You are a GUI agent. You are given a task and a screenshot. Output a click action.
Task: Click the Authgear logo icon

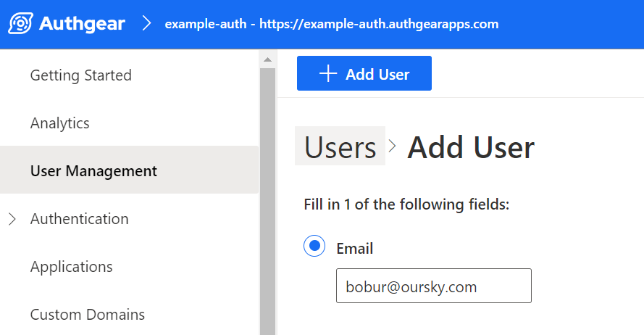pyautogui.click(x=20, y=23)
